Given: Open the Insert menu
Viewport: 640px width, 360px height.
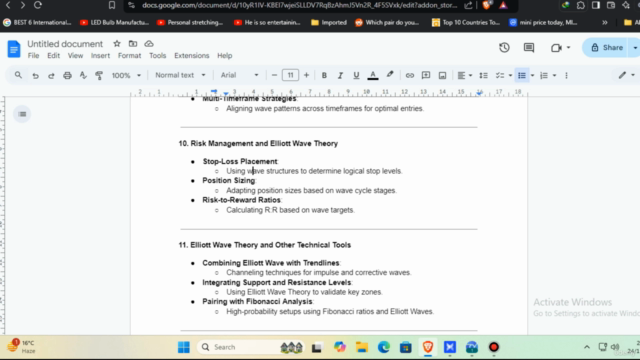Looking at the screenshot, I should tap(100, 56).
